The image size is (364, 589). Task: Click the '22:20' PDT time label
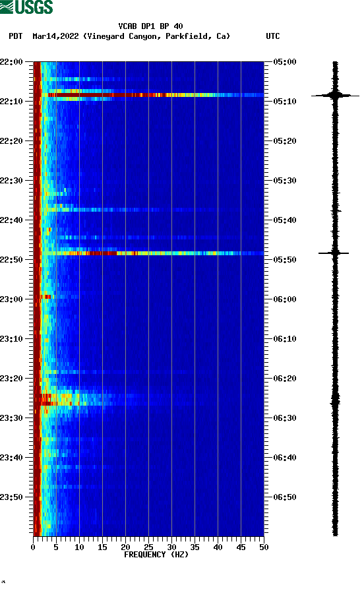12,141
